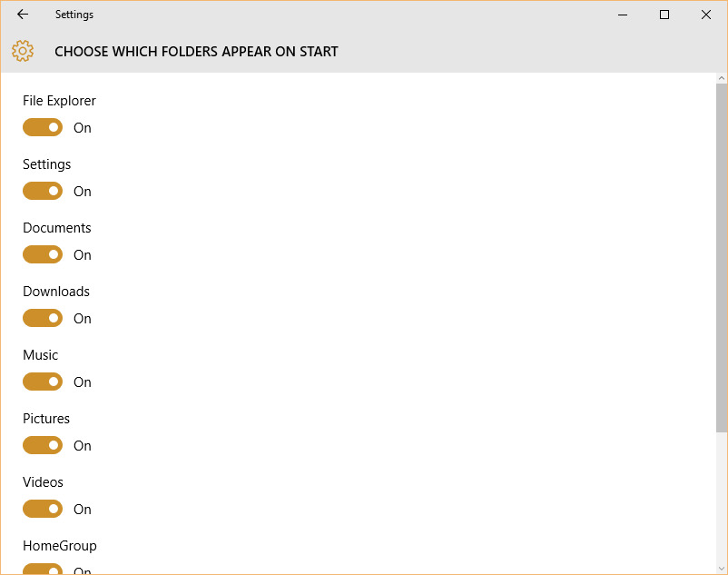This screenshot has height=575, width=728.
Task: Click the back arrow in the title bar
Action: [x=23, y=15]
